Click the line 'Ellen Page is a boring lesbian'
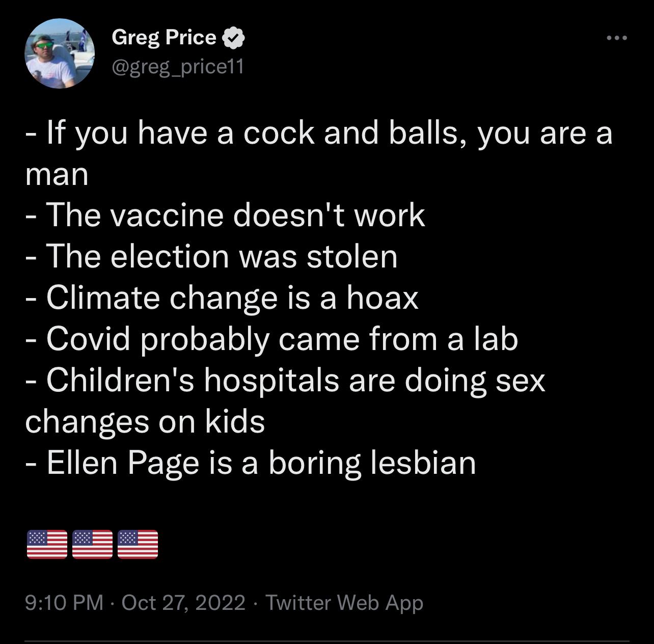 (251, 463)
